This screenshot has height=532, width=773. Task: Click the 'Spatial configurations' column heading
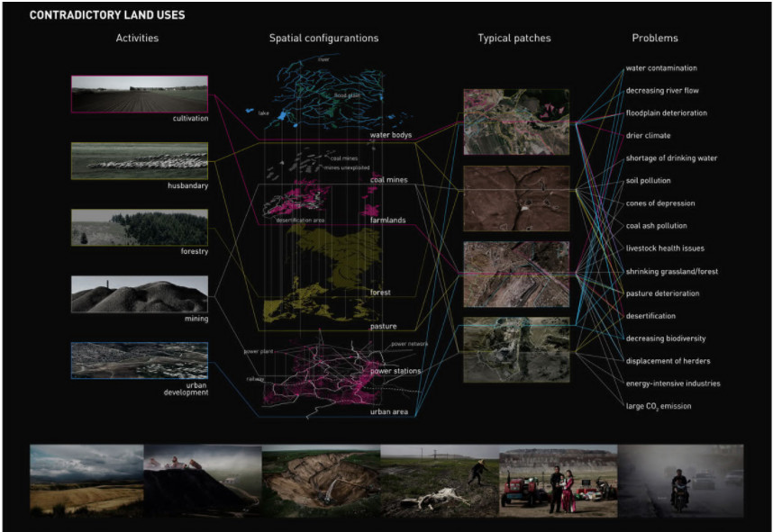click(323, 39)
